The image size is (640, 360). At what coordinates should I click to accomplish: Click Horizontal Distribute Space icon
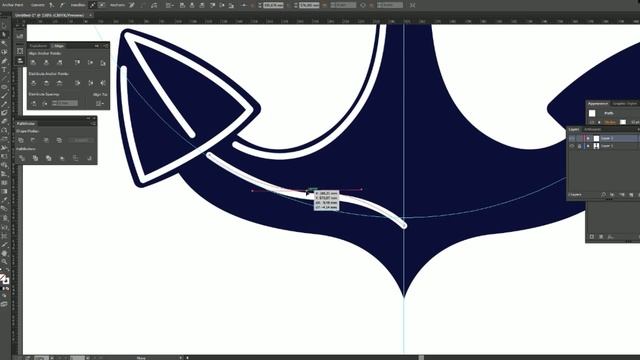[45, 104]
